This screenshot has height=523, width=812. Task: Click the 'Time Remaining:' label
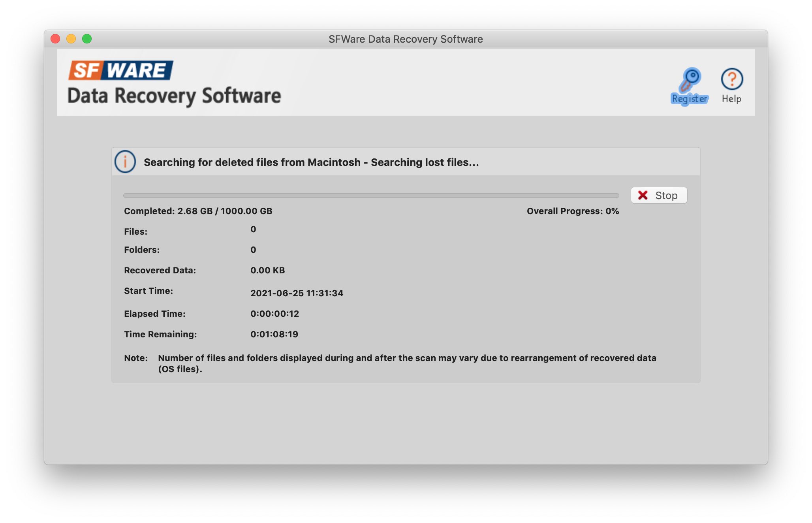[x=160, y=334]
